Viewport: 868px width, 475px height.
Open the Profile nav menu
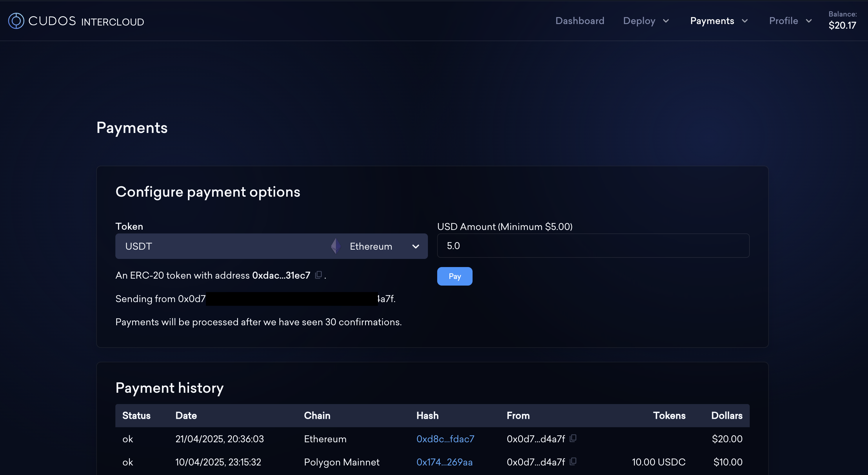791,21
